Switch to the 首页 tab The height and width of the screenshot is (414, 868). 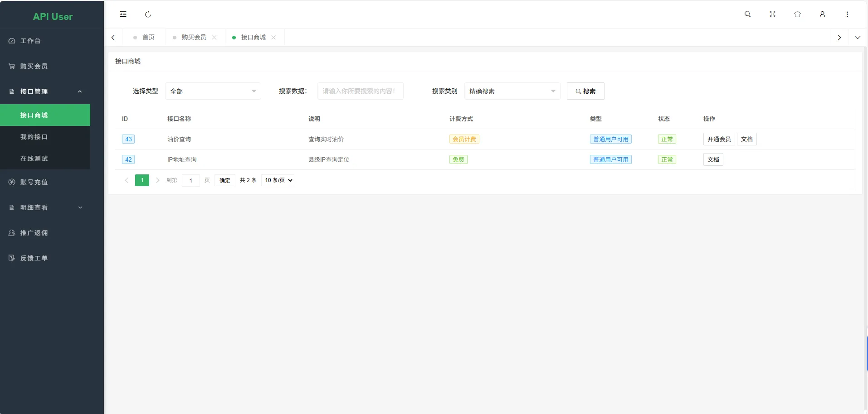coord(147,37)
